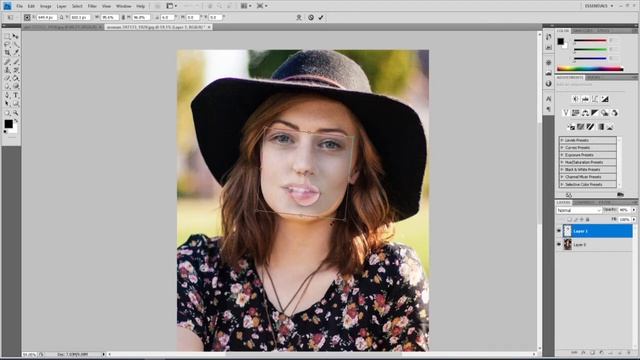The image size is (640, 360).
Task: Toggle maintain aspect ratio link
Action: (x=123, y=18)
